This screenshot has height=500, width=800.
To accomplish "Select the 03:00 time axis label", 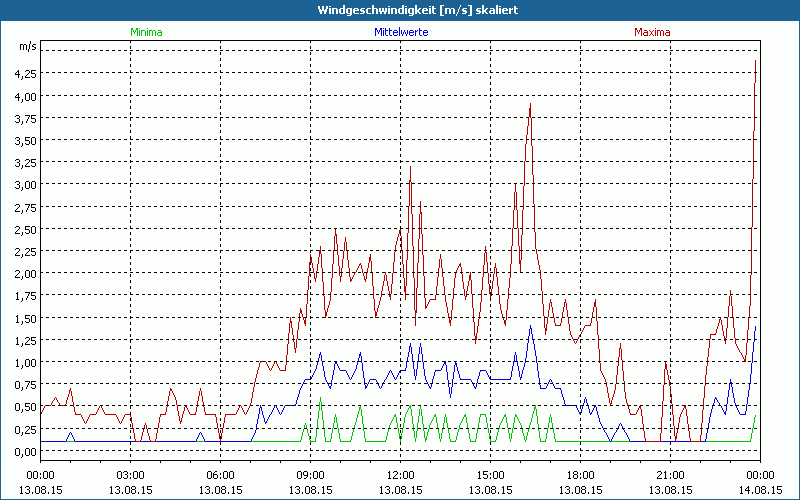I will 130,475.
